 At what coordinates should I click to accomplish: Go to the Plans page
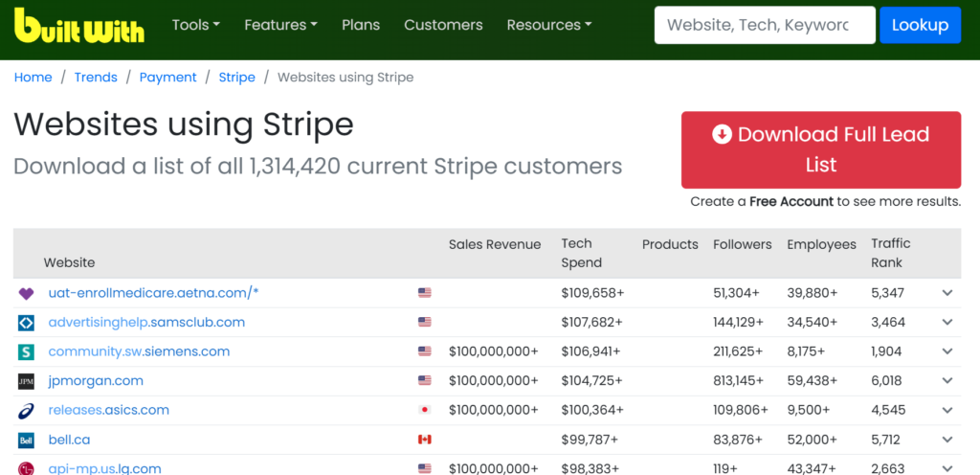(x=361, y=25)
